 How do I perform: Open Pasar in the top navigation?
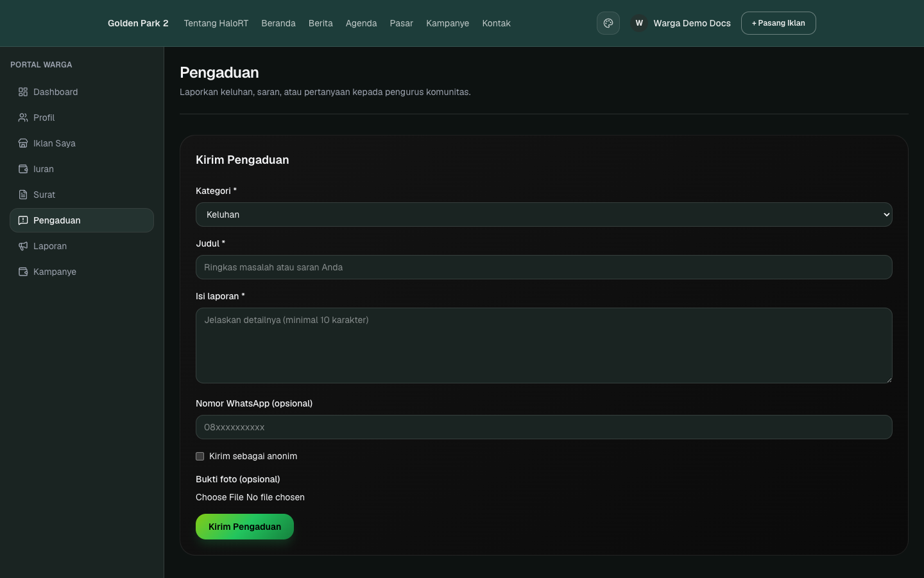coord(402,23)
